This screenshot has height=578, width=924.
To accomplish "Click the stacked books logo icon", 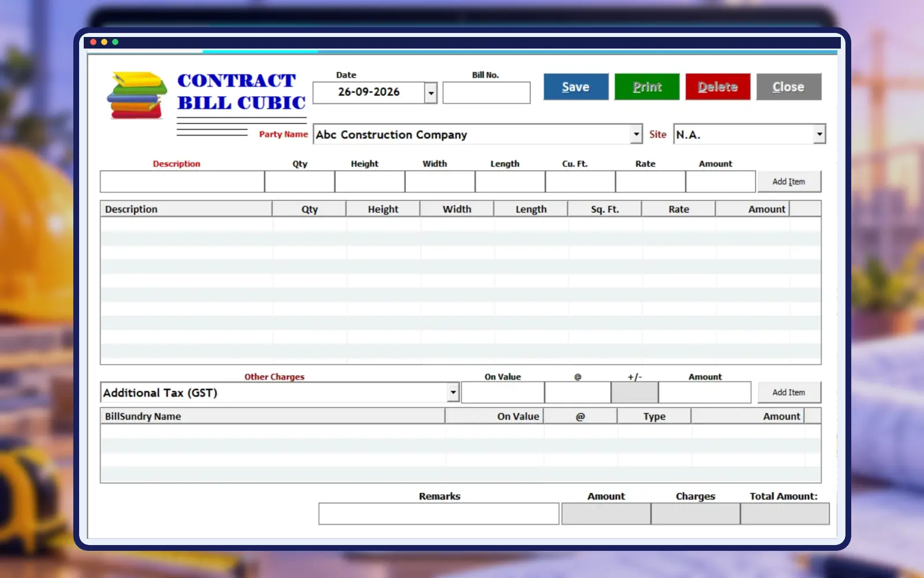I will (x=137, y=95).
